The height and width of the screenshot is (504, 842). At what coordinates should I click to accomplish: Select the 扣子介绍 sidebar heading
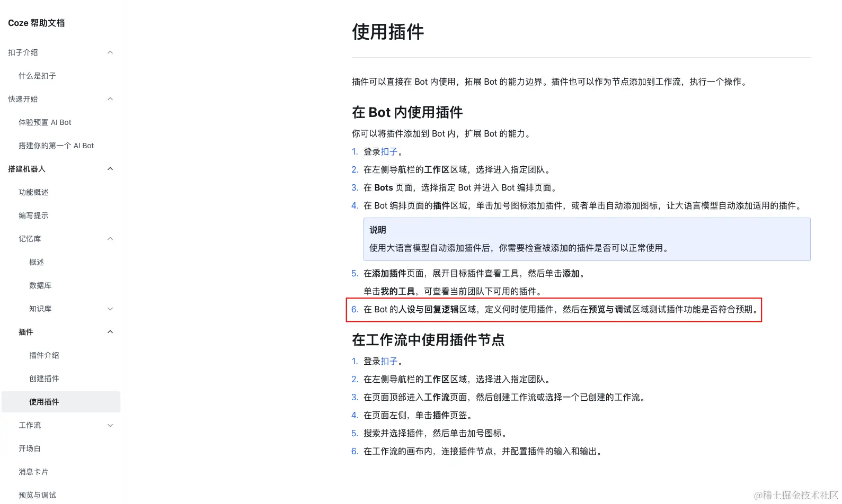[23, 52]
